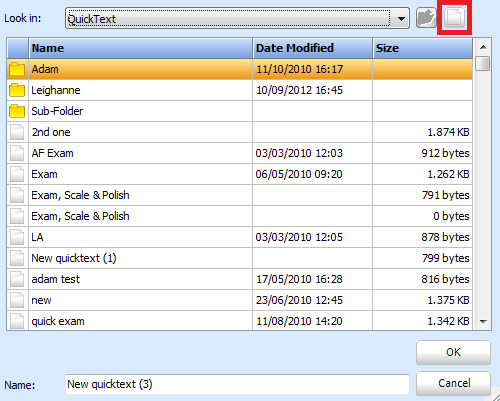Screen dimensions: 500x401
Task: Click the scroll down arrow of the file list
Action: [x=483, y=322]
